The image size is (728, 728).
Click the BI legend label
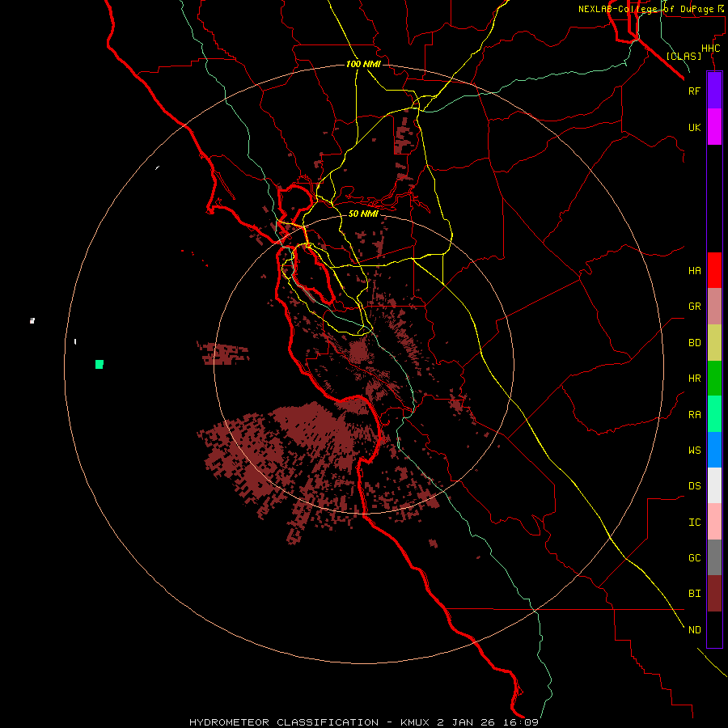click(x=694, y=594)
